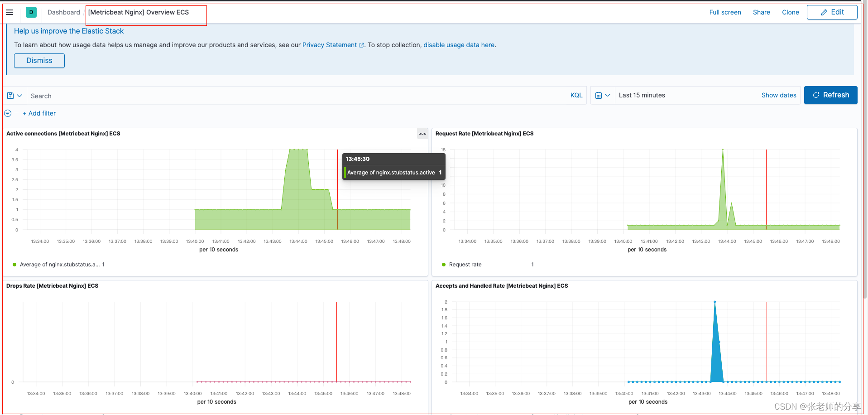Click the Metricbeat Nginx Overview ECS breadcrumb
The height and width of the screenshot is (415, 868).
tap(139, 12)
